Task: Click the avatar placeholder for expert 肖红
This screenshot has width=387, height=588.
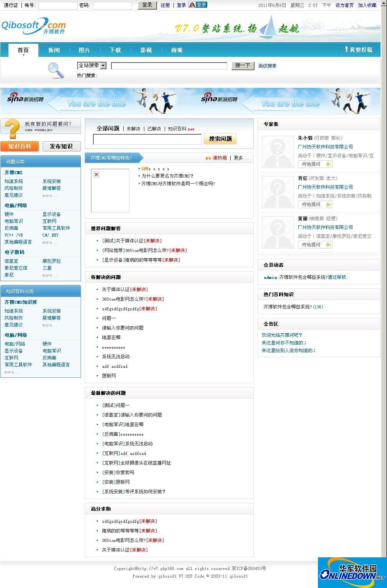Action: (x=277, y=192)
